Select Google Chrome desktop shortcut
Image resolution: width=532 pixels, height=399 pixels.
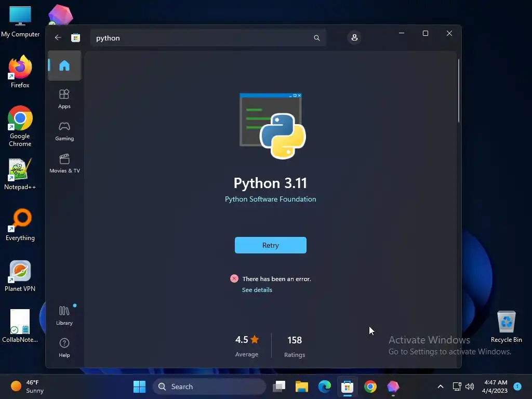coord(20,126)
